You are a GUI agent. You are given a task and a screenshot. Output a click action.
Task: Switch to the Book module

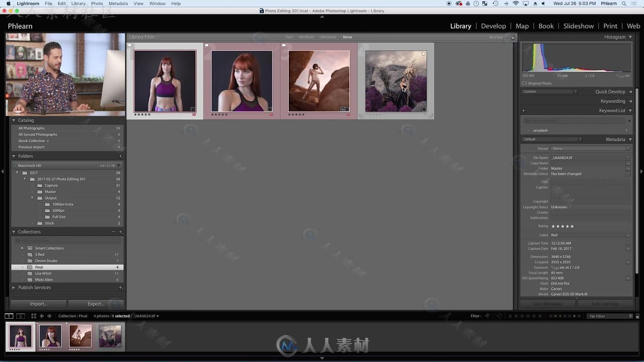(546, 26)
